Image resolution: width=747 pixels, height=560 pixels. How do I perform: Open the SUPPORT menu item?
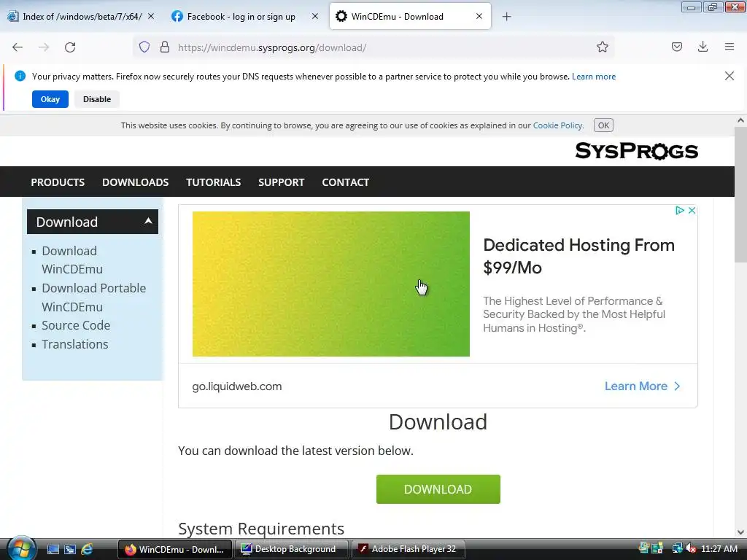point(281,182)
